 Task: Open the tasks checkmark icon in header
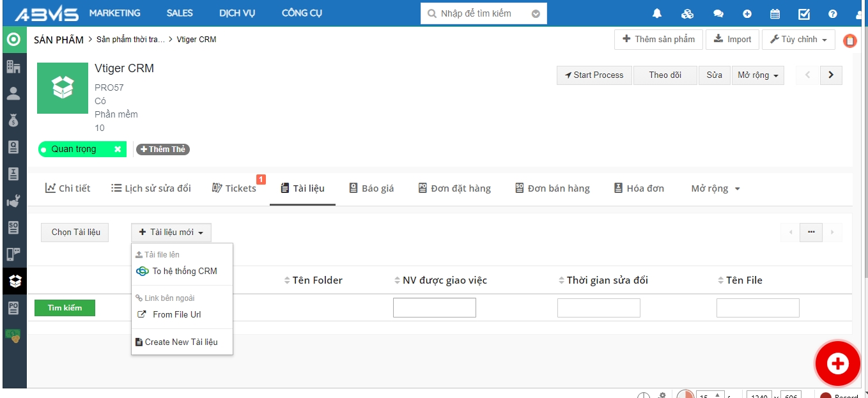coord(804,13)
